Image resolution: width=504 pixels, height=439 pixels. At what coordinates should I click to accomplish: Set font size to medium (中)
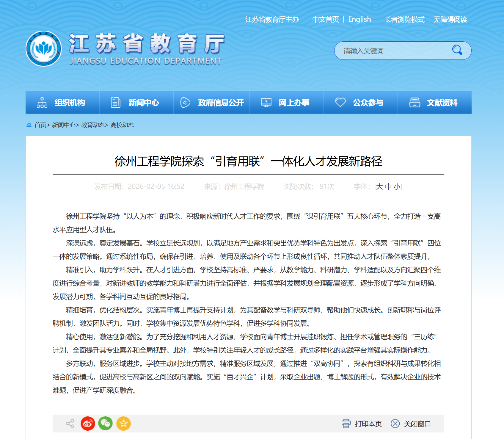pos(388,187)
